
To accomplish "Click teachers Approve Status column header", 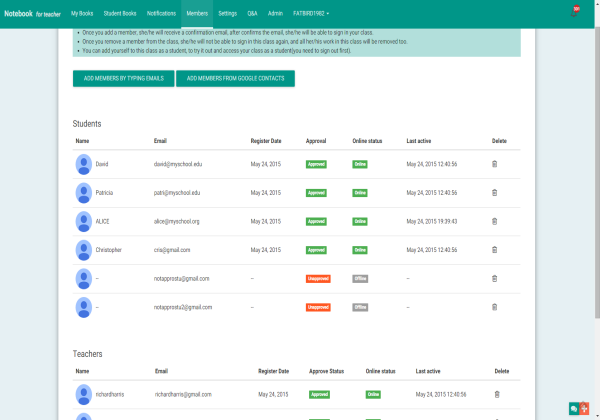I will 326,371.
